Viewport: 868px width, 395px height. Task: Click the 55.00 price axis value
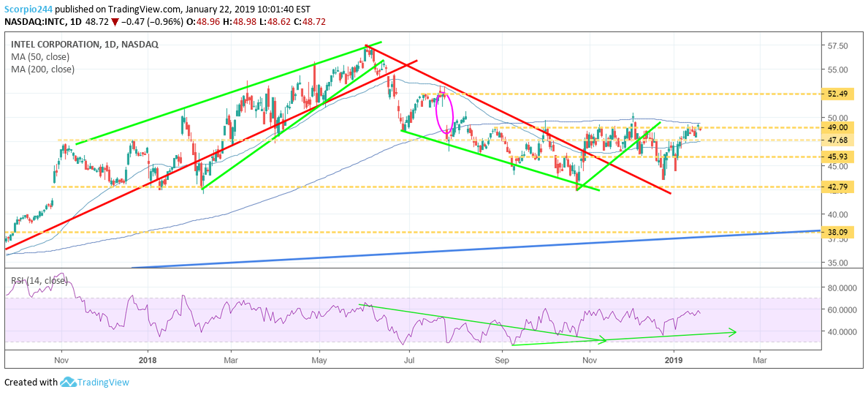coord(839,69)
